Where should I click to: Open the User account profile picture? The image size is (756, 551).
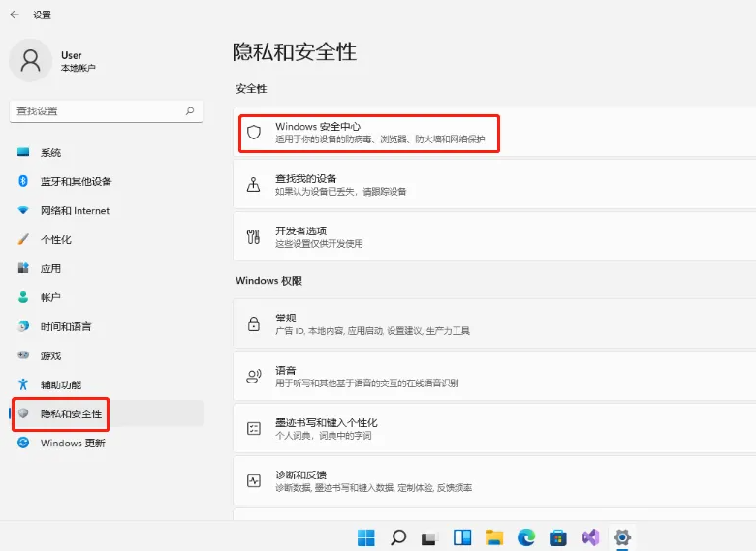pyautogui.click(x=30, y=60)
